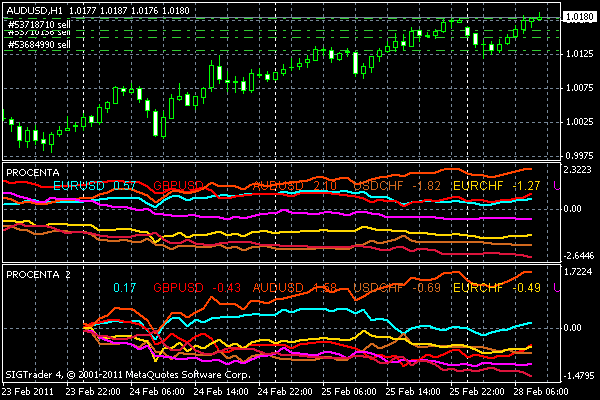Viewport: 600px width, 400px height.
Task: Click the EURCHF -1.27 label in PROCENTA
Action: [496, 186]
